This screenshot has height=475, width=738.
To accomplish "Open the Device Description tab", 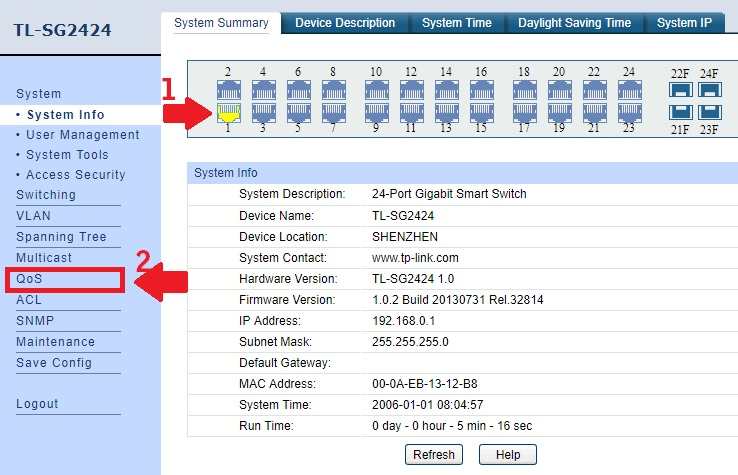I will coord(345,23).
